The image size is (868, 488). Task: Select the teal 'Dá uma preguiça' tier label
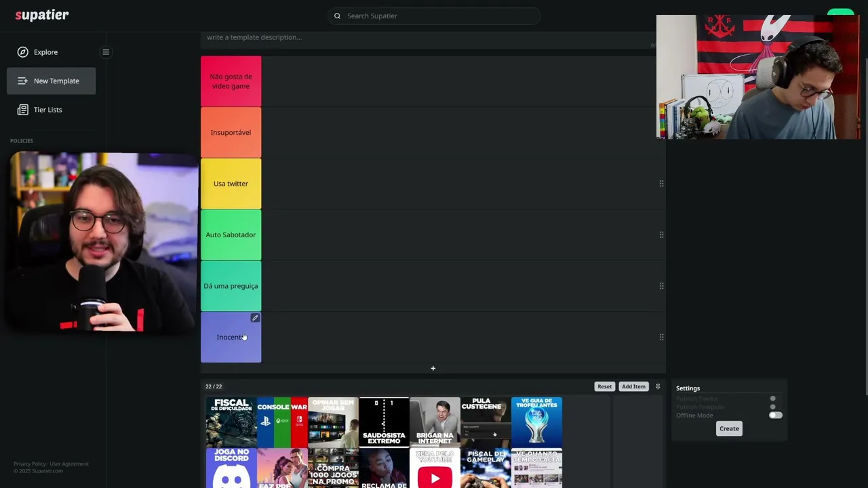[231, 286]
